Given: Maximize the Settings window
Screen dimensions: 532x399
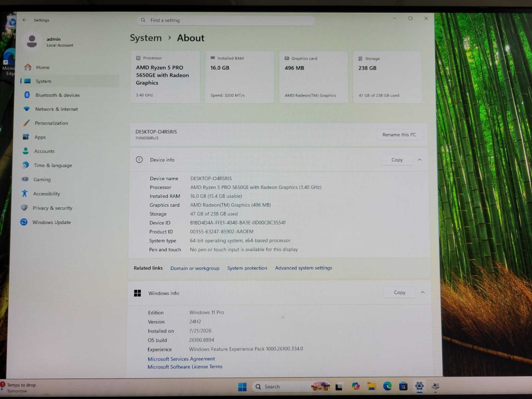Looking at the screenshot, I should click(x=410, y=18).
